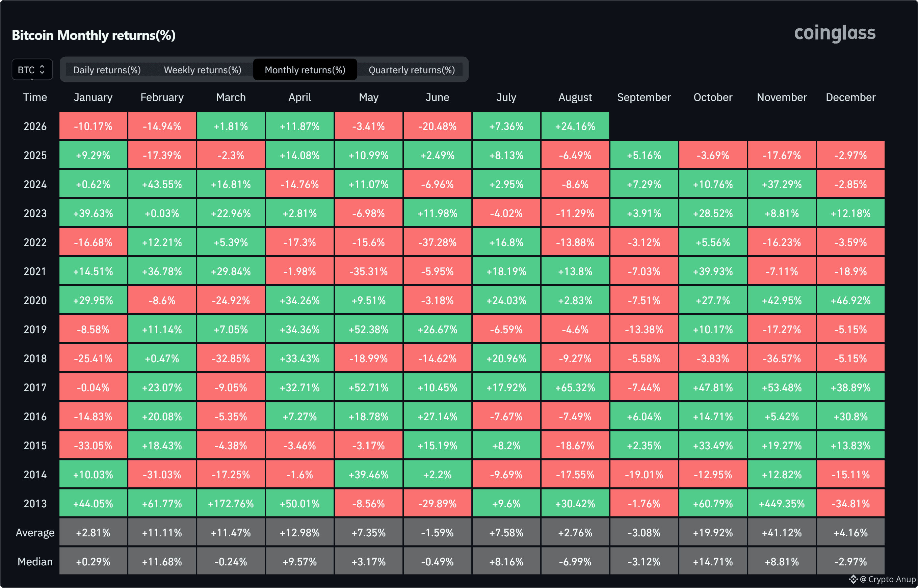
Task: Click the Median row label
Action: tap(35, 562)
